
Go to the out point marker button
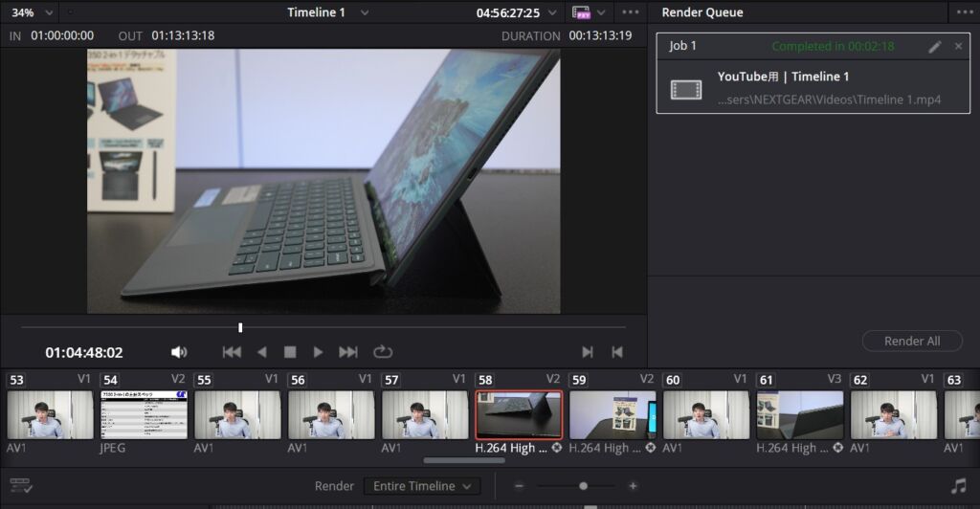(x=617, y=352)
